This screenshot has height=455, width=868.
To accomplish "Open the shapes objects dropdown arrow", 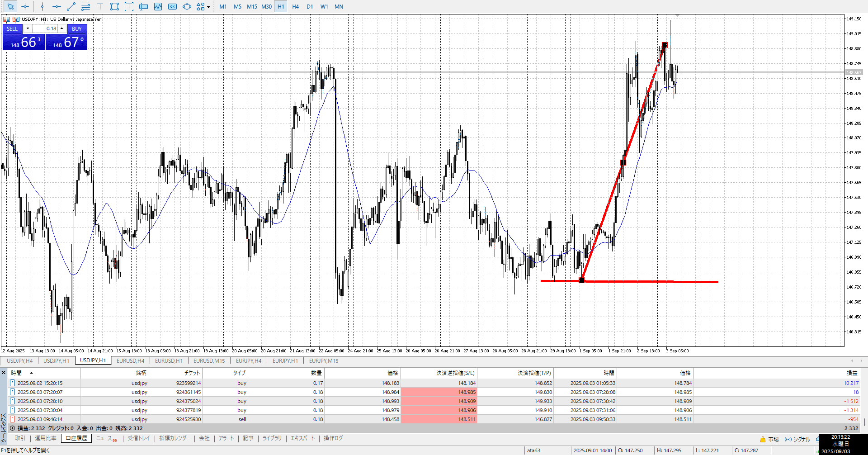I will (208, 7).
